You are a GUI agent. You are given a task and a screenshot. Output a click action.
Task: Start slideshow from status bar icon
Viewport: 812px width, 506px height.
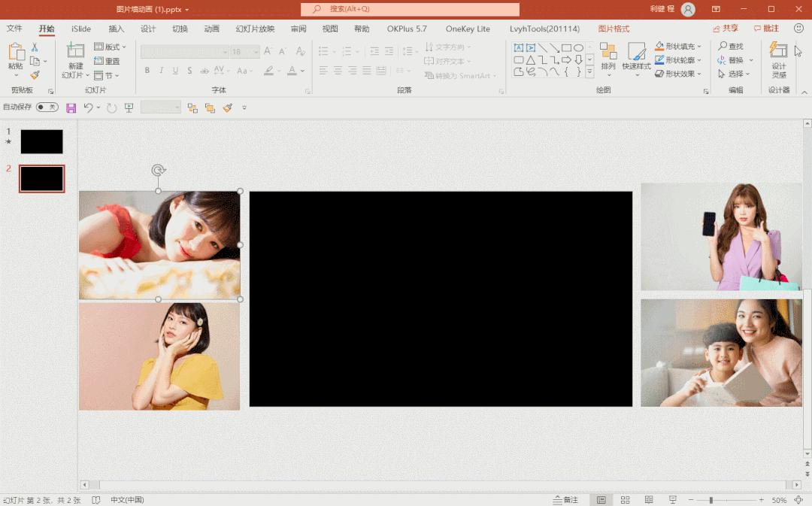tap(673, 500)
